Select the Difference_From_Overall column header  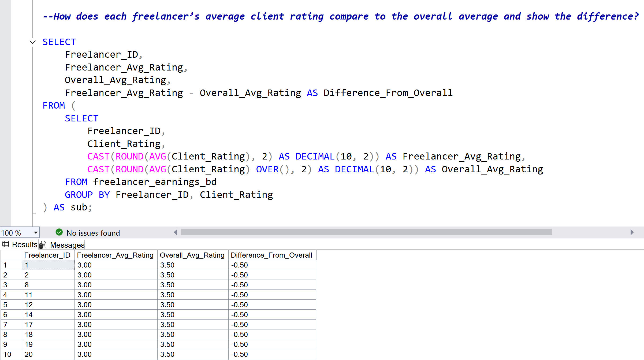271,255
